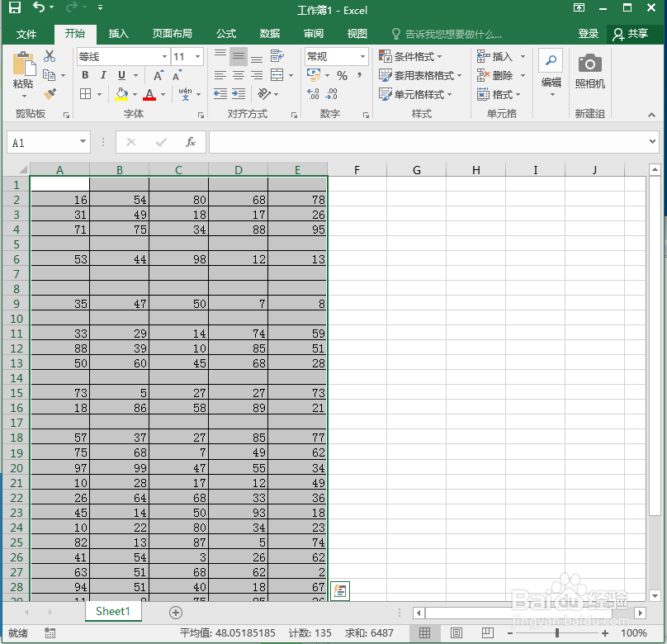This screenshot has width=667, height=644.
Task: Add a new sheet with plus button
Action: click(176, 613)
